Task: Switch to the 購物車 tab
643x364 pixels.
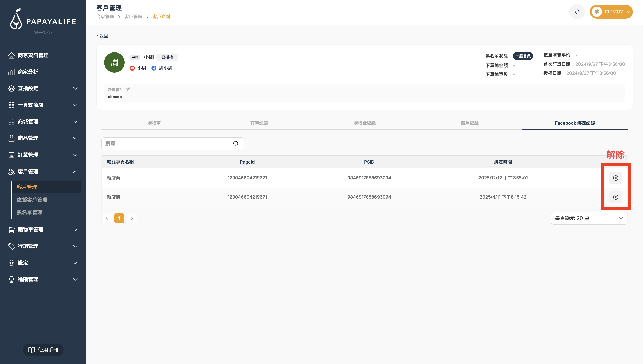Action: pos(154,123)
